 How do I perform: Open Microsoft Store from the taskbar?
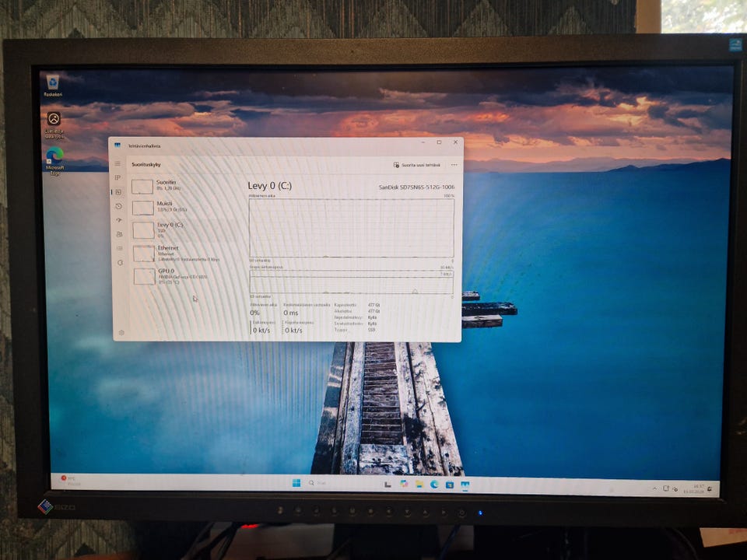point(449,485)
